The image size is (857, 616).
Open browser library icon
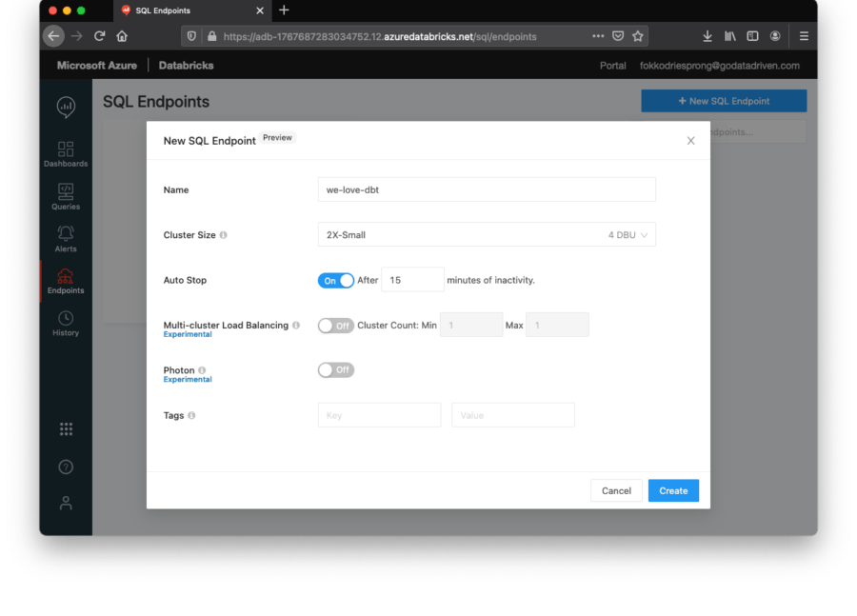(730, 36)
